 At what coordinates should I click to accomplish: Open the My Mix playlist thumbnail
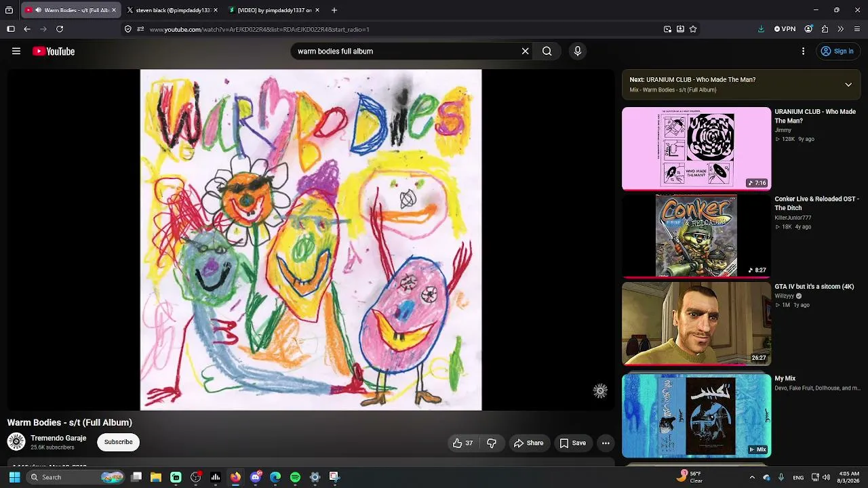tap(696, 415)
